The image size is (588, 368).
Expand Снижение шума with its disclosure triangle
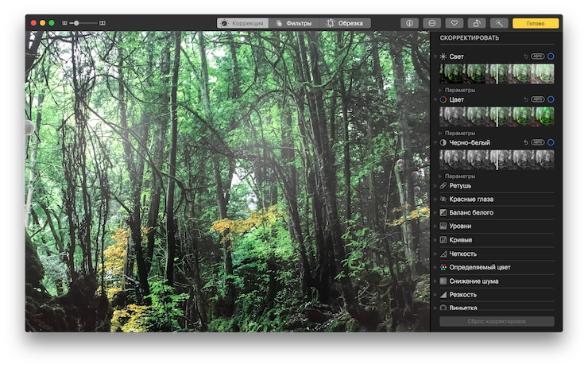pos(435,281)
